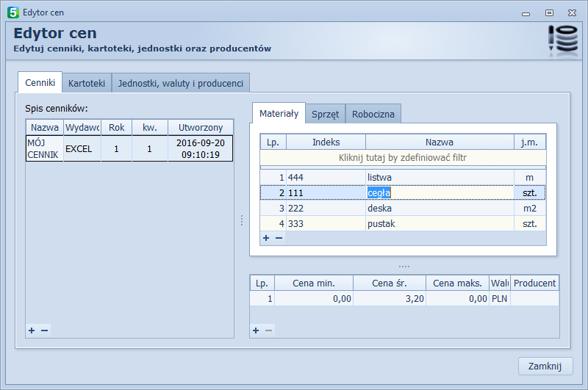Switch to the Kartoteki tab
588x390 pixels.
[87, 83]
